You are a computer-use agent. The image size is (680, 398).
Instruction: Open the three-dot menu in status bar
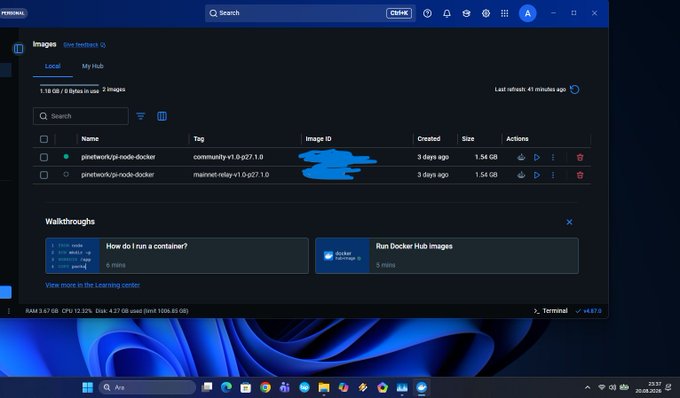pos(9,311)
